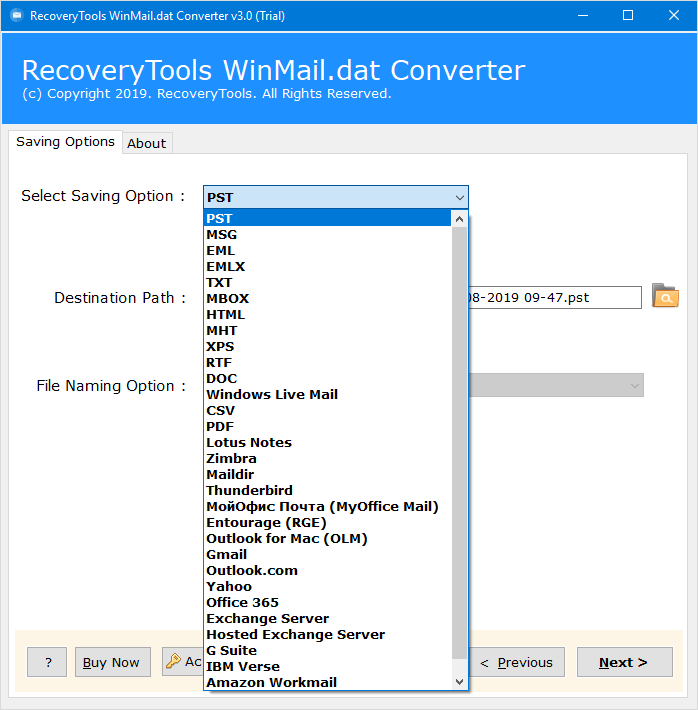Viewport: 698px width, 710px height.
Task: Switch to the About tab
Action: [146, 144]
